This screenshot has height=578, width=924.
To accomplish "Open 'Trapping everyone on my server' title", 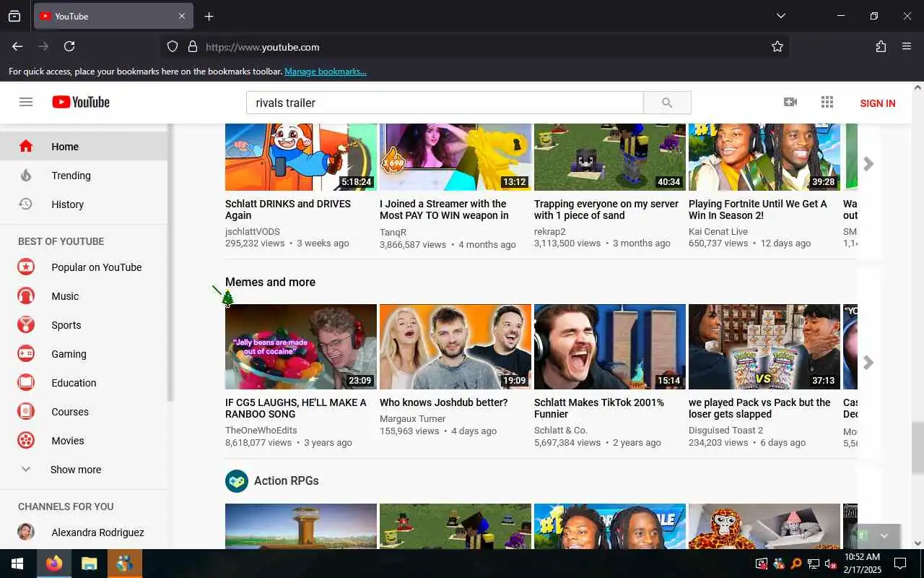I will 606,210.
